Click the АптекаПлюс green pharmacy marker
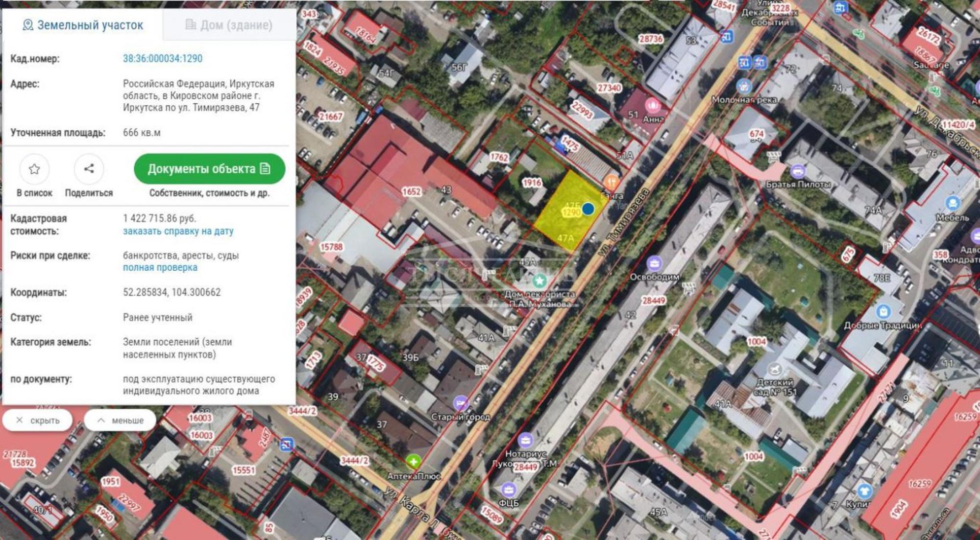 (x=413, y=461)
